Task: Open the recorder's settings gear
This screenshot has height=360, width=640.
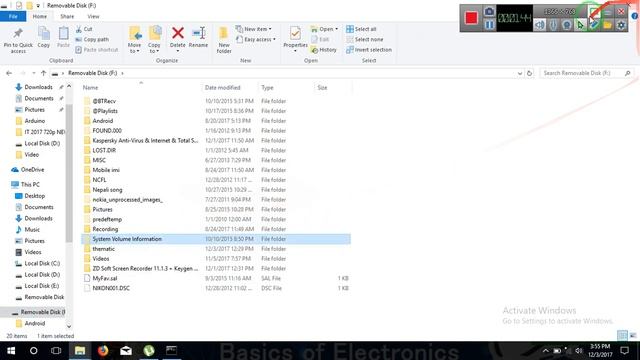Action: pyautogui.click(x=621, y=25)
